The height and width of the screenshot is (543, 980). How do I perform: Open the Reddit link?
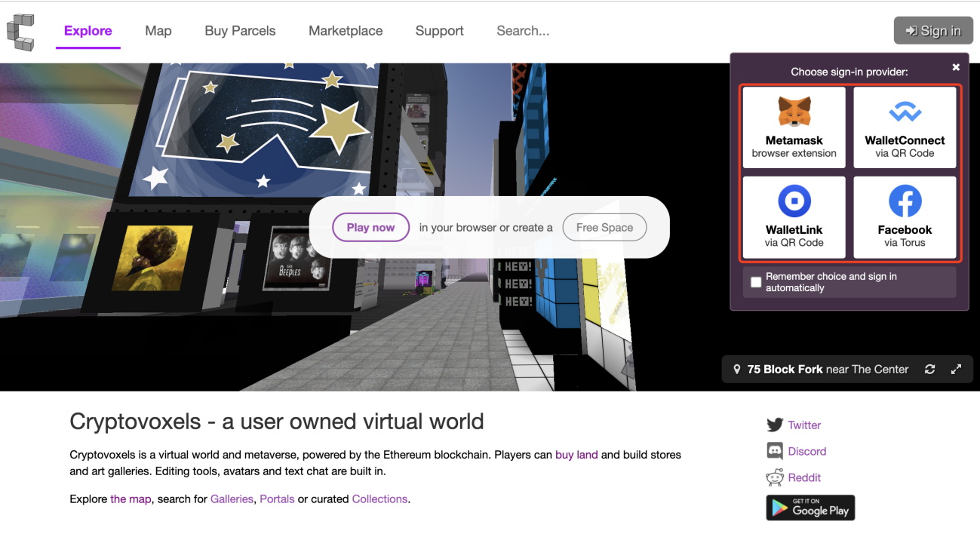coord(804,477)
